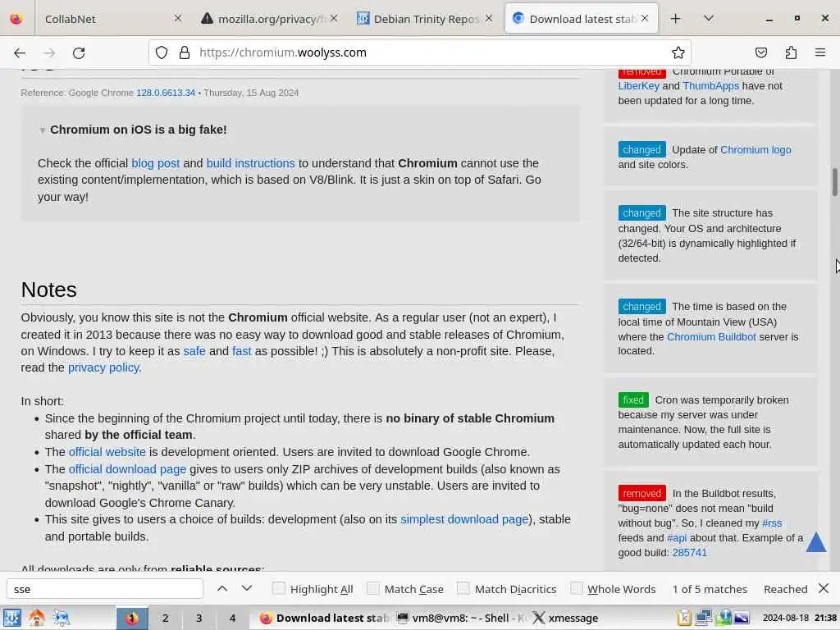This screenshot has height=630, width=840.
Task: List all tabs dropdown chevron
Action: (708, 19)
